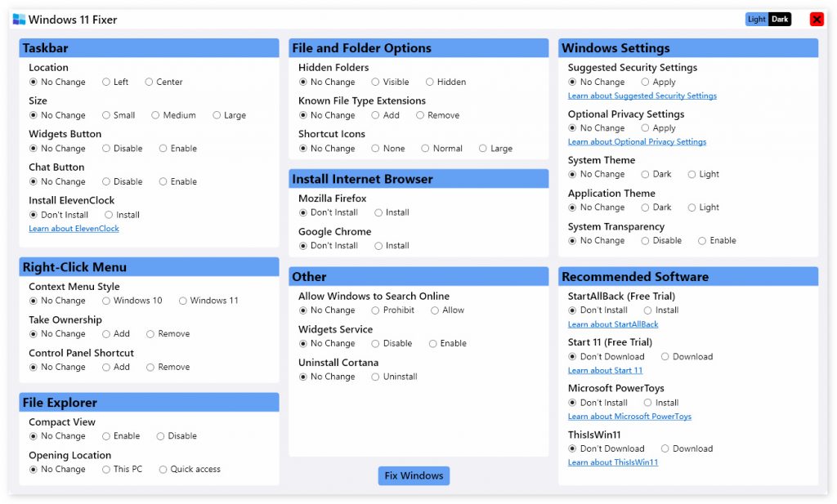This screenshot has height=504, width=837.
Task: Select Install for Mozilla Firefox
Action: point(378,212)
